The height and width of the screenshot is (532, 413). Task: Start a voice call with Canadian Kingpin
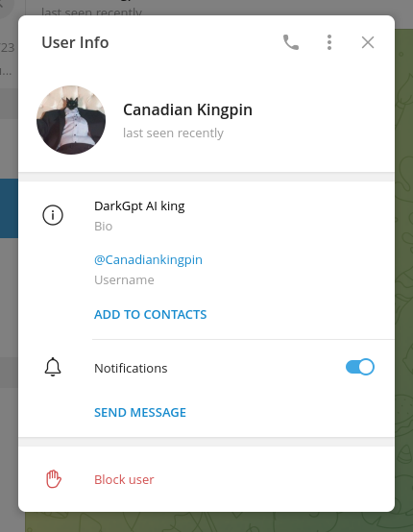pyautogui.click(x=291, y=42)
